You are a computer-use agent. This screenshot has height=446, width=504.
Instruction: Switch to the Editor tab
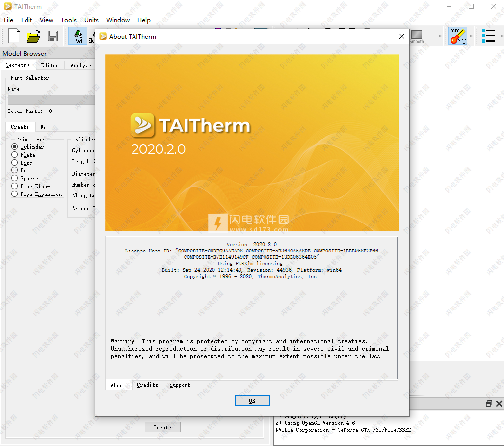50,66
